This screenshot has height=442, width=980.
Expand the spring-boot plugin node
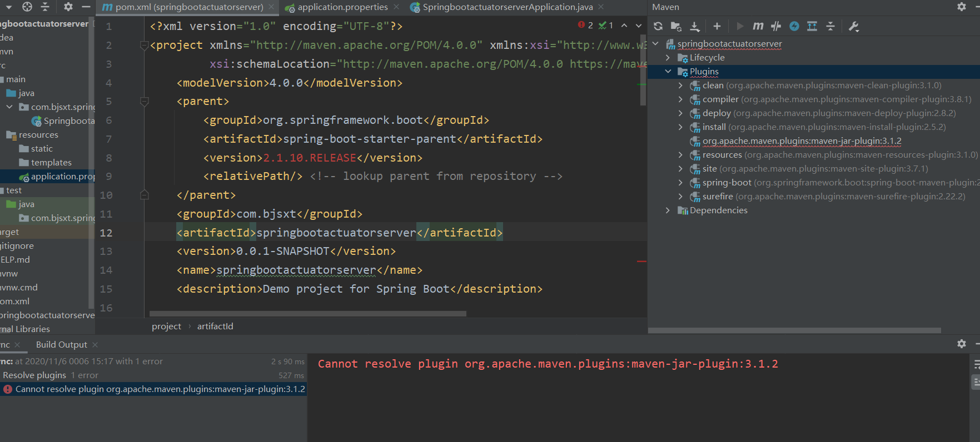pos(680,183)
